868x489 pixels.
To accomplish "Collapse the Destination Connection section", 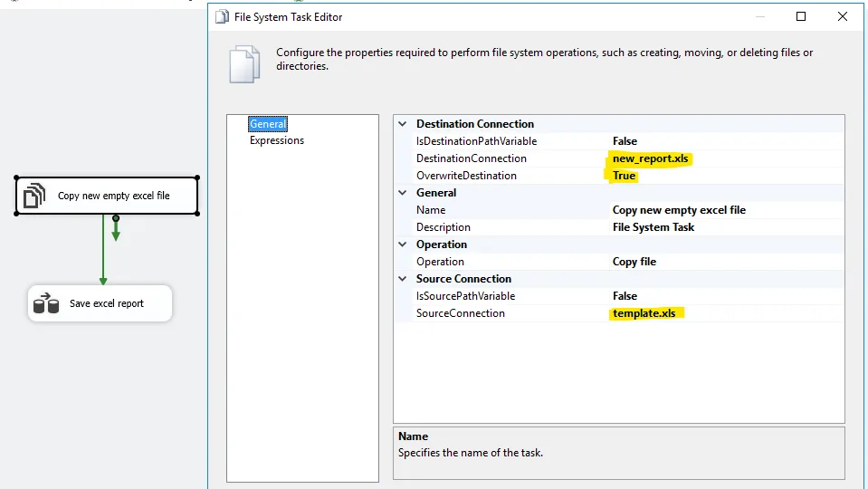I will (x=403, y=124).
